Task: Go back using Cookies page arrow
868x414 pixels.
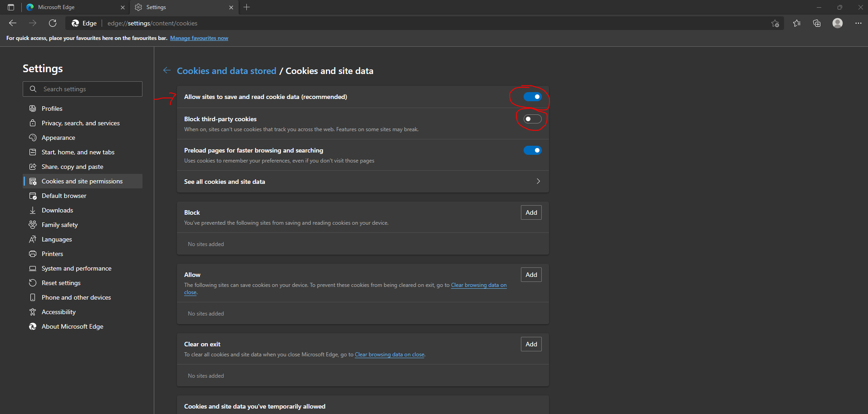Action: point(167,70)
